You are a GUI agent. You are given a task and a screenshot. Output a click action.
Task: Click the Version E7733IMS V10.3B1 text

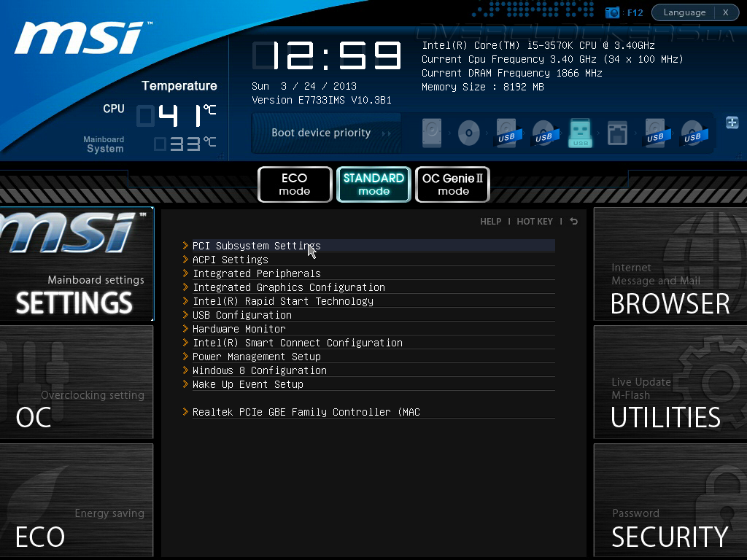point(322,100)
